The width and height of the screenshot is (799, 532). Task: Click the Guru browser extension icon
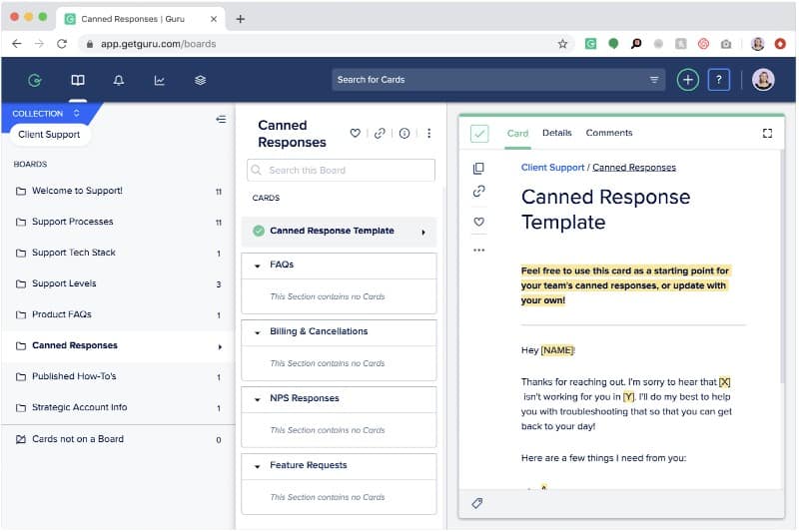coord(590,44)
